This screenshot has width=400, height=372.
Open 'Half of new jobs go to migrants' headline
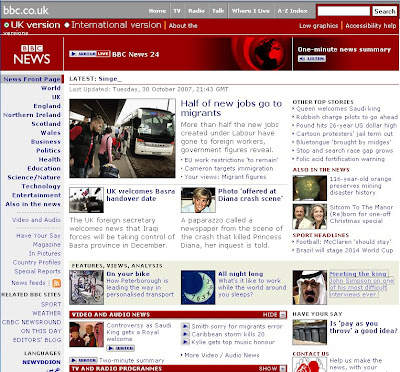tap(231, 108)
